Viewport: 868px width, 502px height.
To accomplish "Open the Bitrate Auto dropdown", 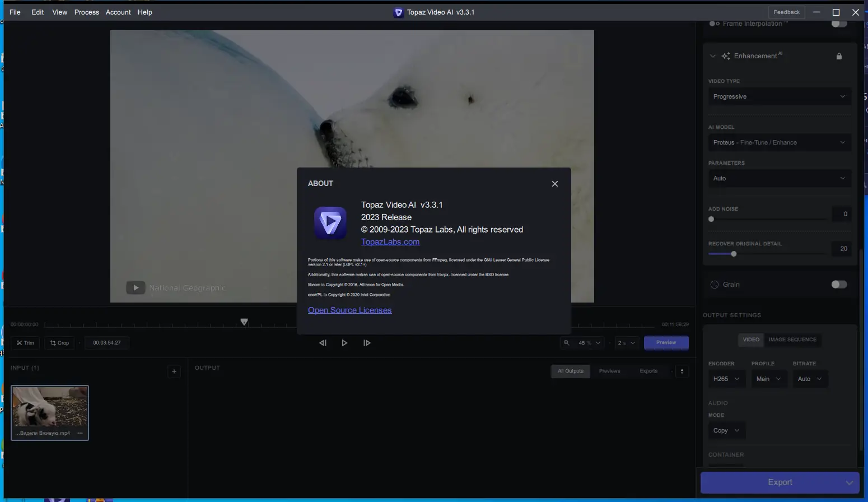I will [x=810, y=379].
